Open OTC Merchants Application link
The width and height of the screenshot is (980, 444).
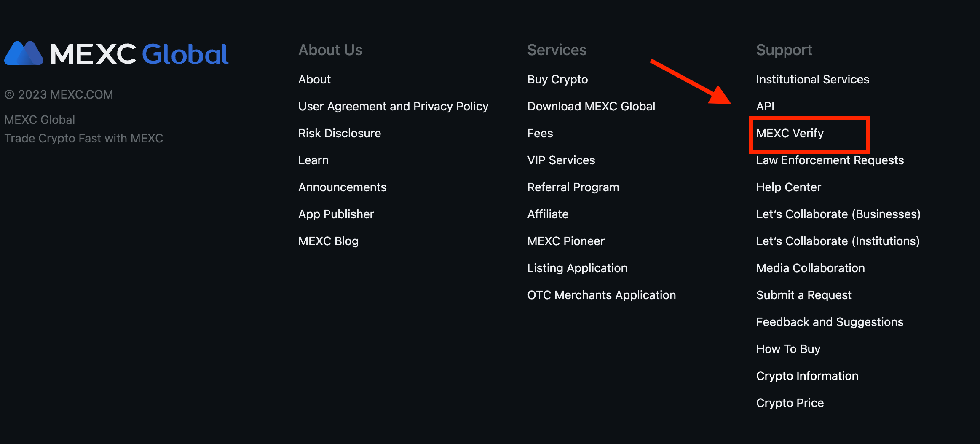601,295
